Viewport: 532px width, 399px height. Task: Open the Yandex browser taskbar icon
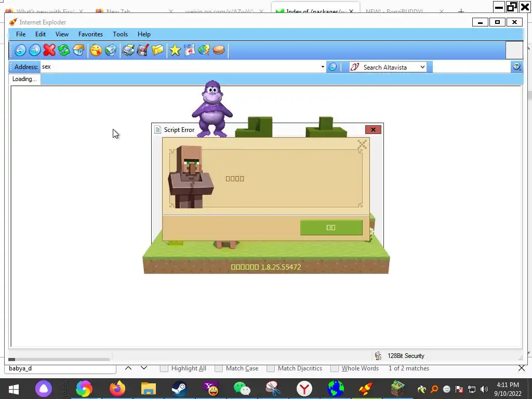304,389
